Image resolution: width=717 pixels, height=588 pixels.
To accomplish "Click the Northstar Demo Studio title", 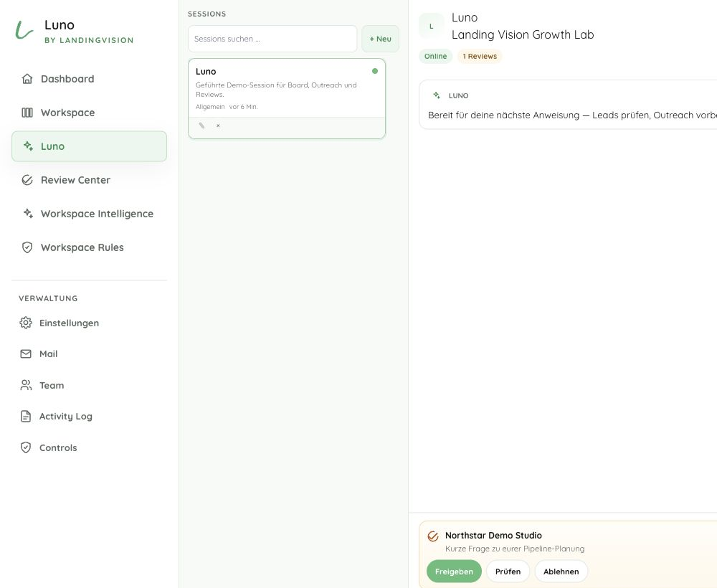I will pos(493,536).
